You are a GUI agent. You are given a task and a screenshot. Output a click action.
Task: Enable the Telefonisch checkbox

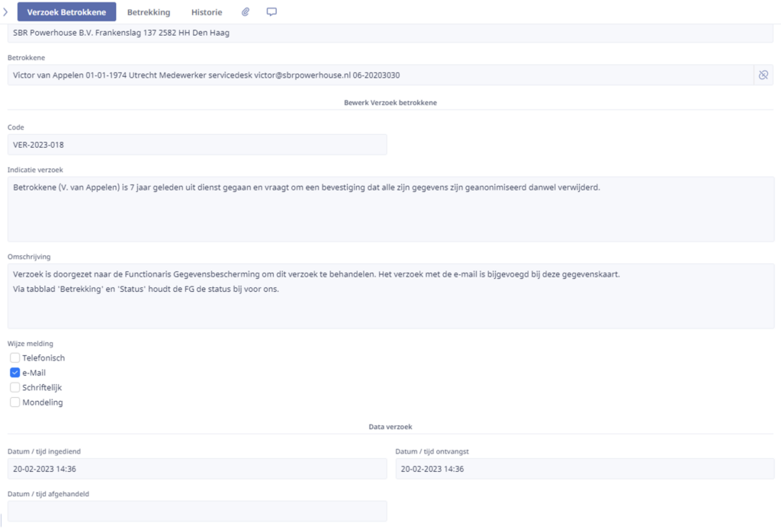pyautogui.click(x=14, y=357)
